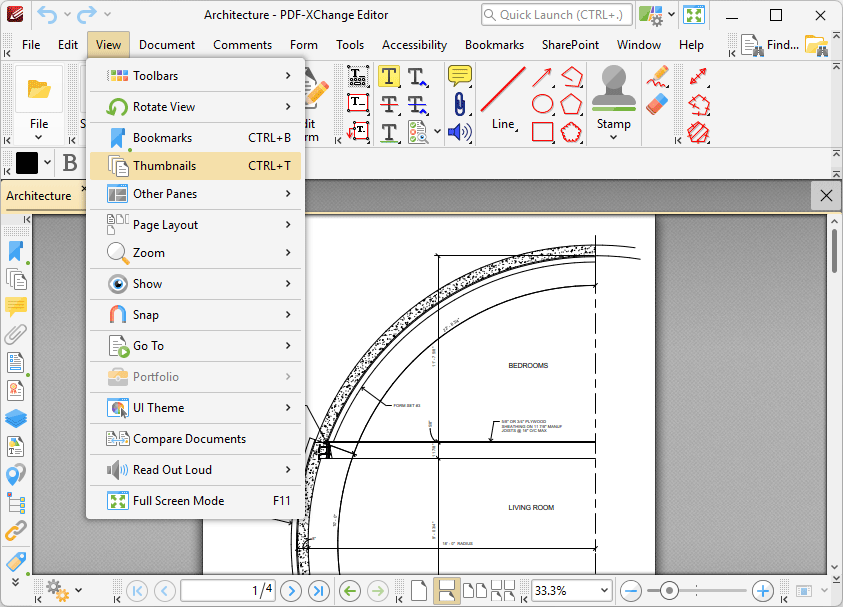Enable single page layout
Viewport: 843px width, 607px height.
pyautogui.click(x=419, y=590)
